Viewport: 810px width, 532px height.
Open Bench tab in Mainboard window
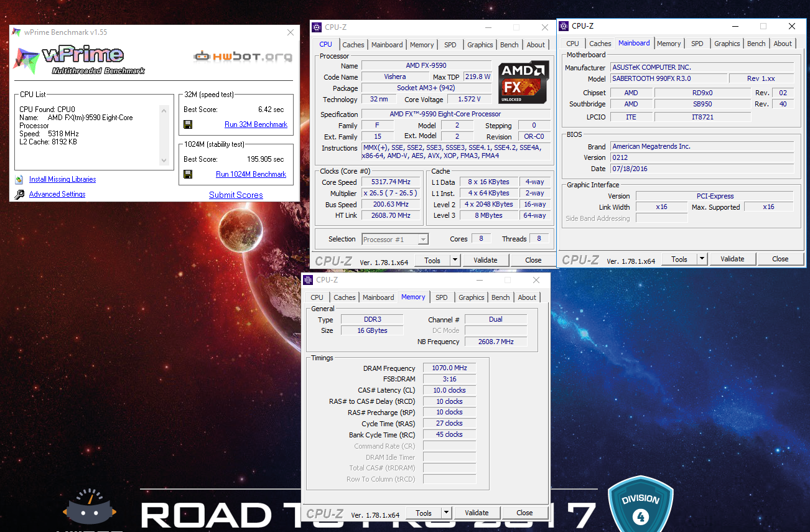coord(756,44)
